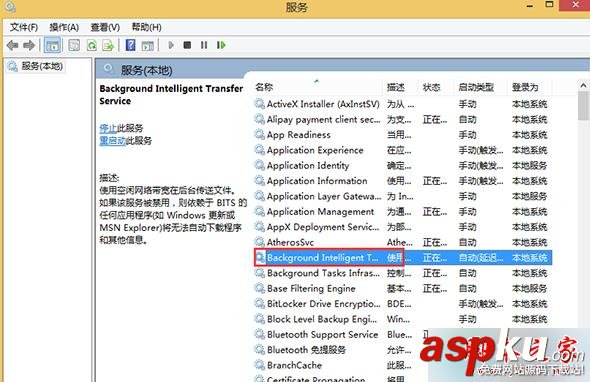
Task: Click the gear icon beside Application Identity
Action: point(260,165)
